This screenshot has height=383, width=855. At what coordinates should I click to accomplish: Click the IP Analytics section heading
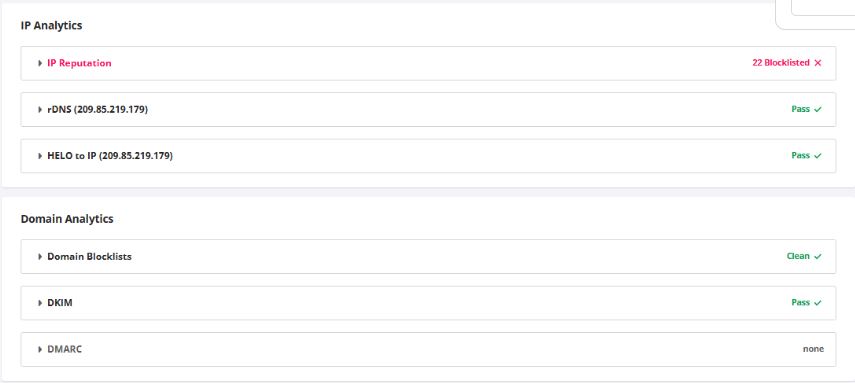coord(51,26)
